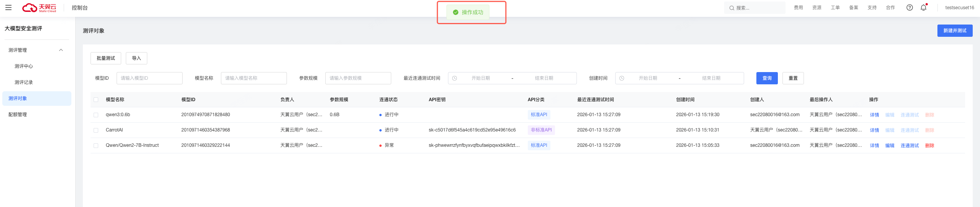Click the clock icon in 最近连通测试时间 range

click(x=455, y=78)
